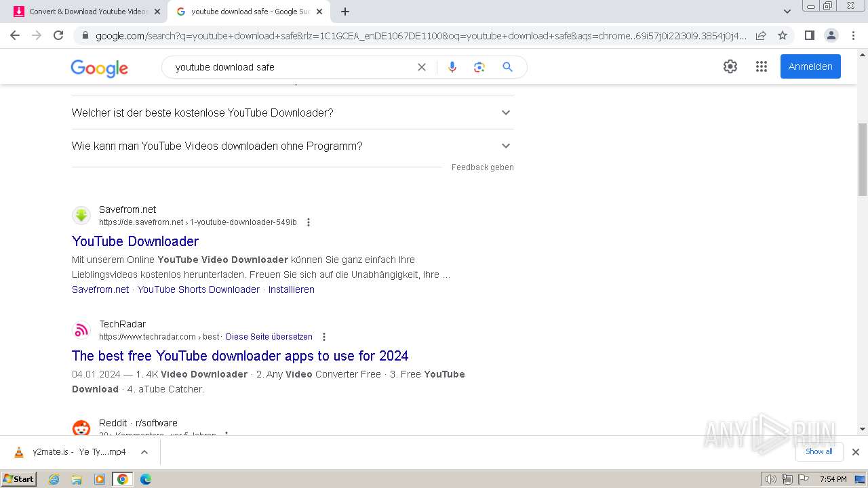
Task: Launch Internet Explorer from taskbar
Action: pos(54,479)
